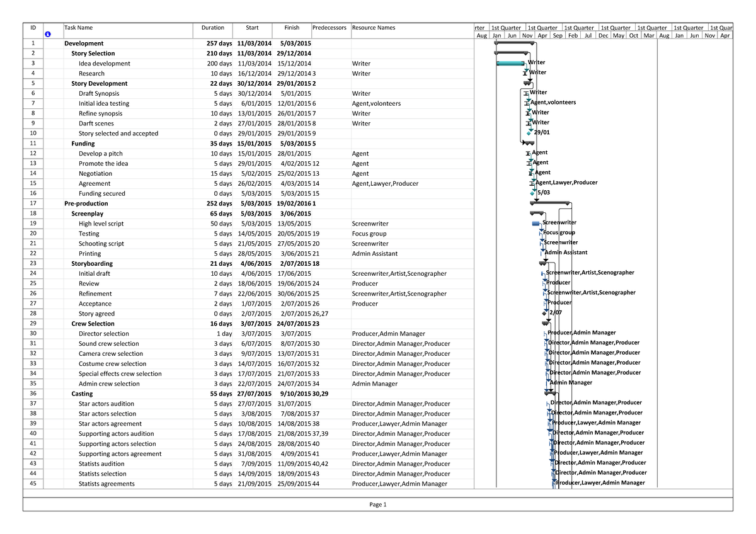Select the Finish column header
Image resolution: width=756 pixels, height=534 pixels.
click(292, 28)
